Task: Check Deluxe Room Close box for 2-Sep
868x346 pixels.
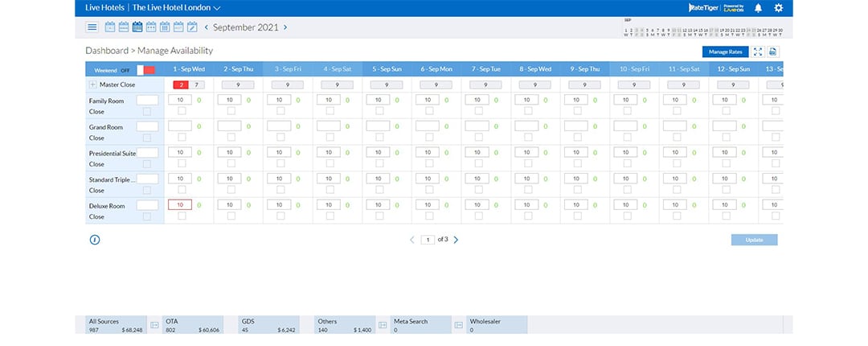Action: click(231, 216)
